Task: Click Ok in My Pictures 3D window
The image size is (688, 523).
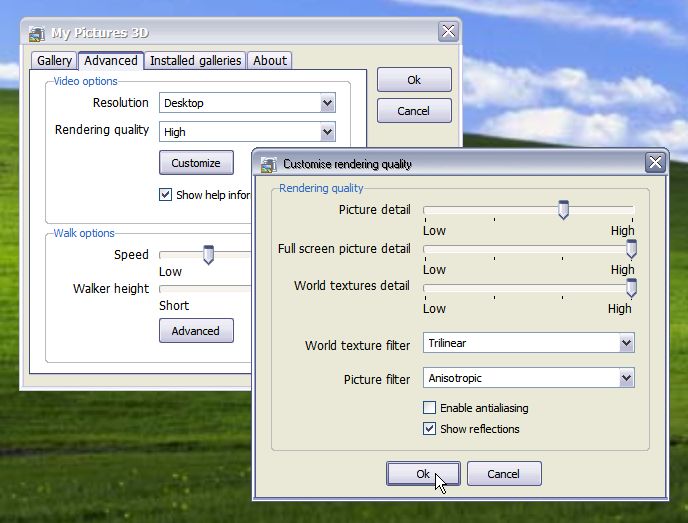Action: pos(414,80)
